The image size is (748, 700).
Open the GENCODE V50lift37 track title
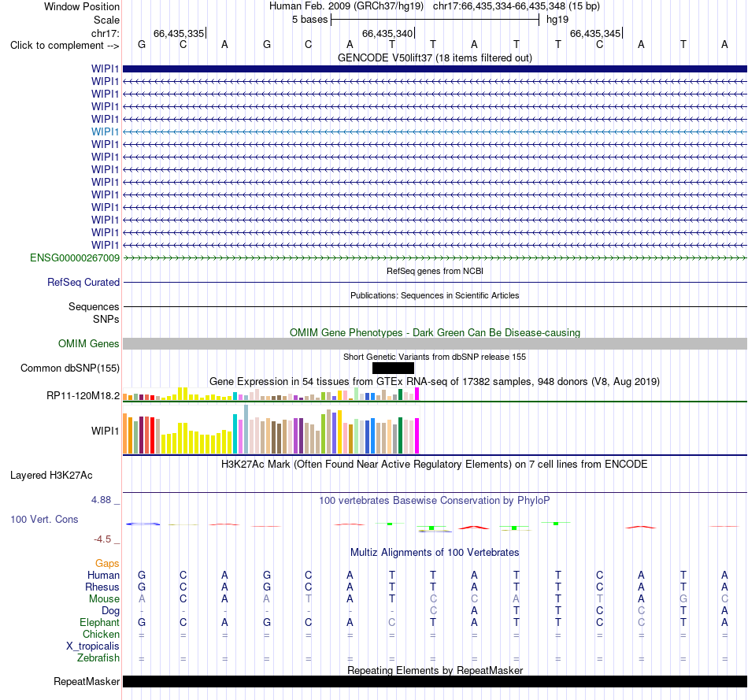pyautogui.click(x=435, y=57)
